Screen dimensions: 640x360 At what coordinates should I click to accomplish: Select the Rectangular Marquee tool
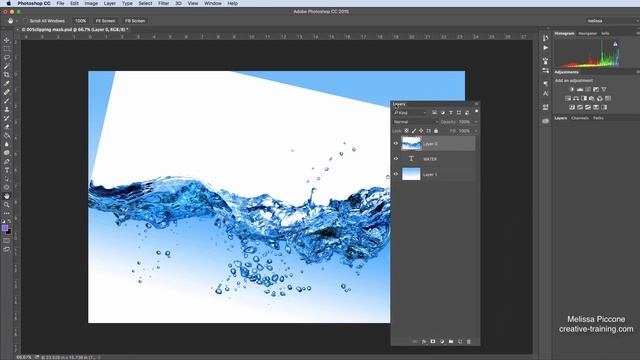(7, 49)
